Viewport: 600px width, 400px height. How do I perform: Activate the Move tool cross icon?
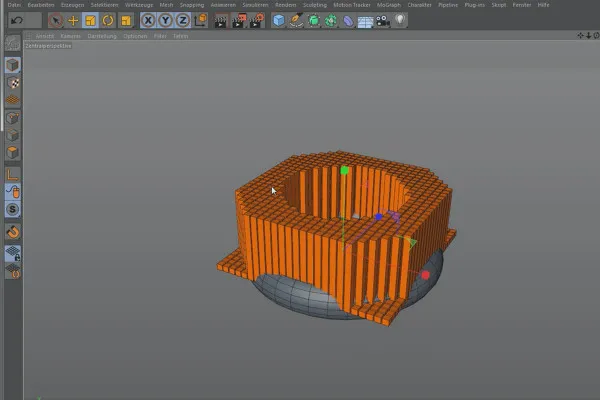pos(73,20)
